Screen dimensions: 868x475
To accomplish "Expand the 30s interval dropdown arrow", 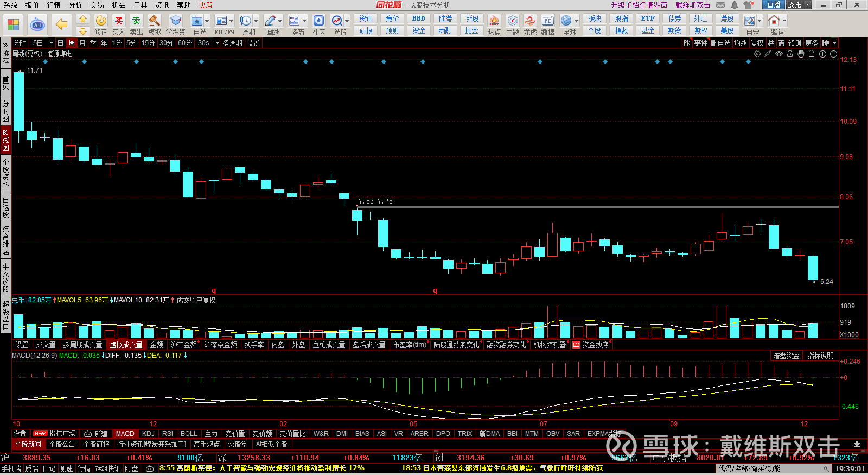I will pyautogui.click(x=217, y=43).
